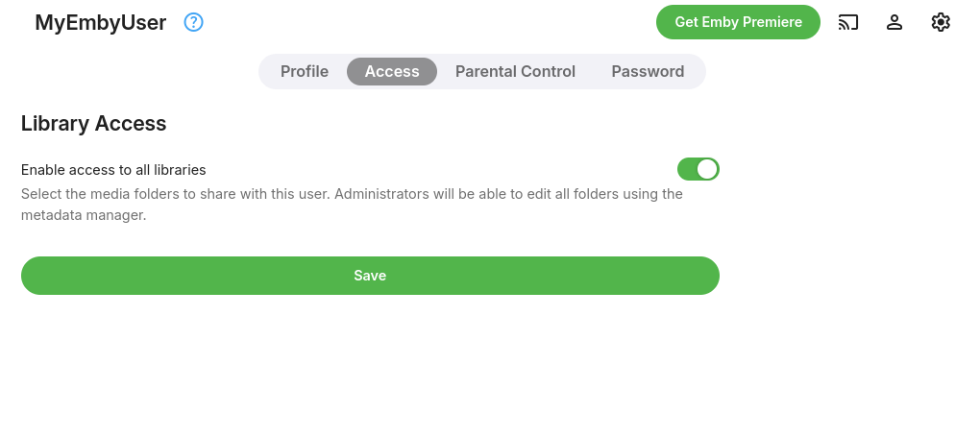Click the white knob of the library toggle
Screen dimensions: 980x437
tap(707, 170)
